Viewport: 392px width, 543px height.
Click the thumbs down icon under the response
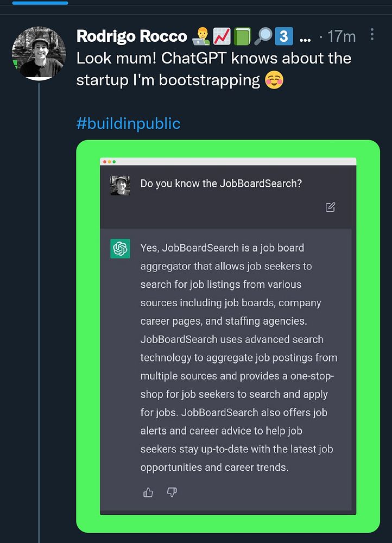pos(172,493)
